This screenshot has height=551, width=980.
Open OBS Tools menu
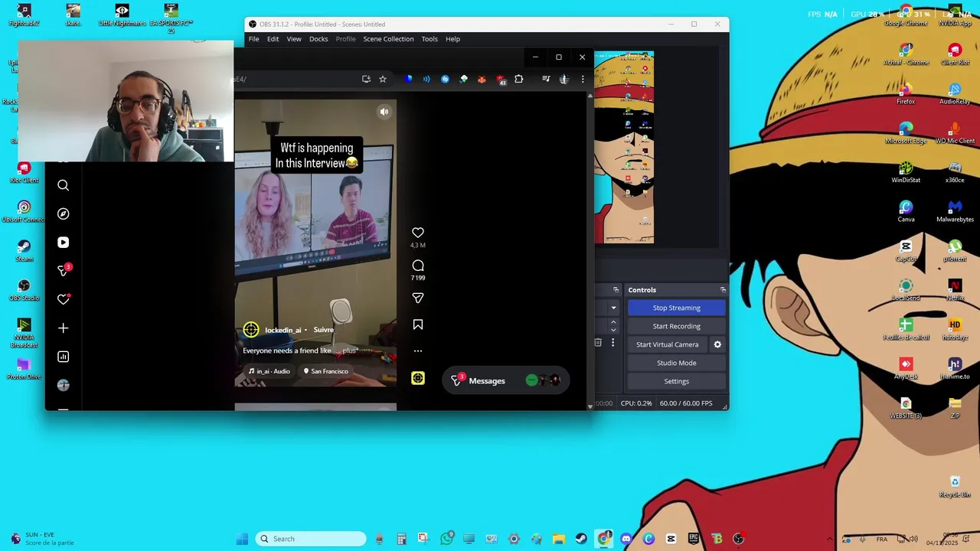click(x=430, y=39)
